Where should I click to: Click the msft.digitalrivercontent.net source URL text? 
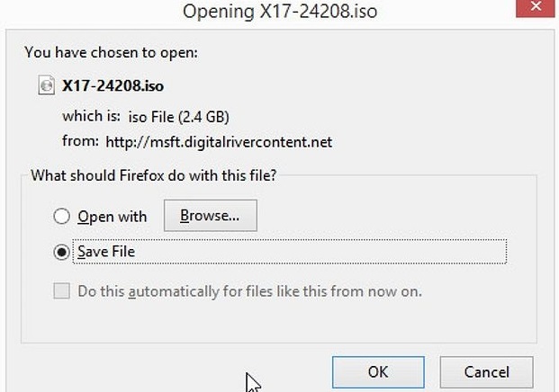[219, 142]
